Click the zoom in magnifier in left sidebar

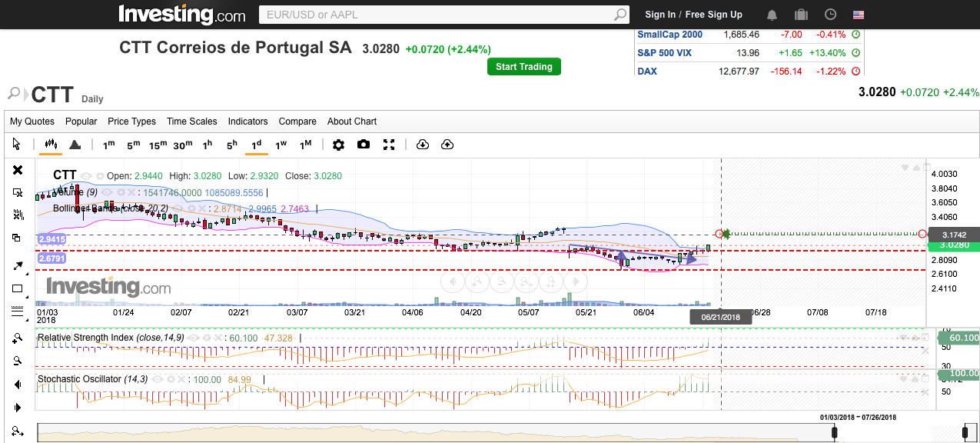click(18, 338)
